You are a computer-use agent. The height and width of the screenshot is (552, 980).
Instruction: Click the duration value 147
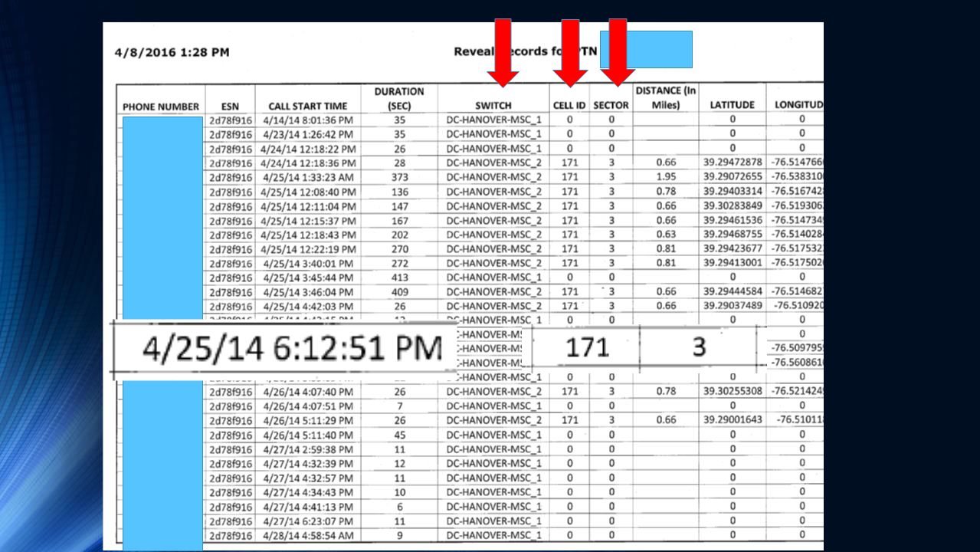pyautogui.click(x=399, y=206)
